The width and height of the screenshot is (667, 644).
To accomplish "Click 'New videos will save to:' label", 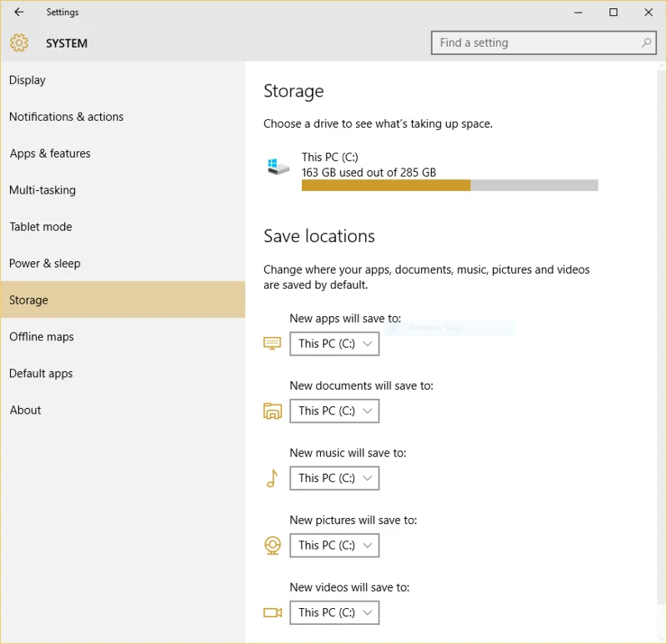I will [x=349, y=587].
